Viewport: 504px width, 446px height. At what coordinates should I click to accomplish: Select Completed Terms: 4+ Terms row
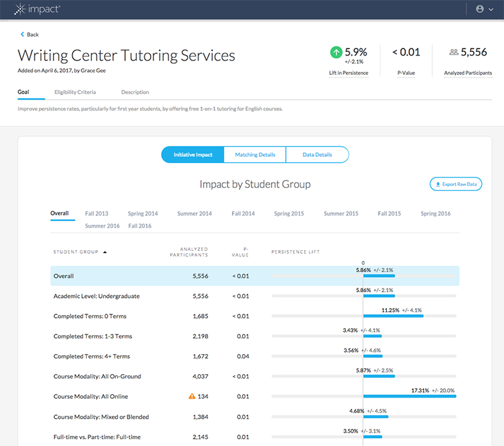coord(255,357)
